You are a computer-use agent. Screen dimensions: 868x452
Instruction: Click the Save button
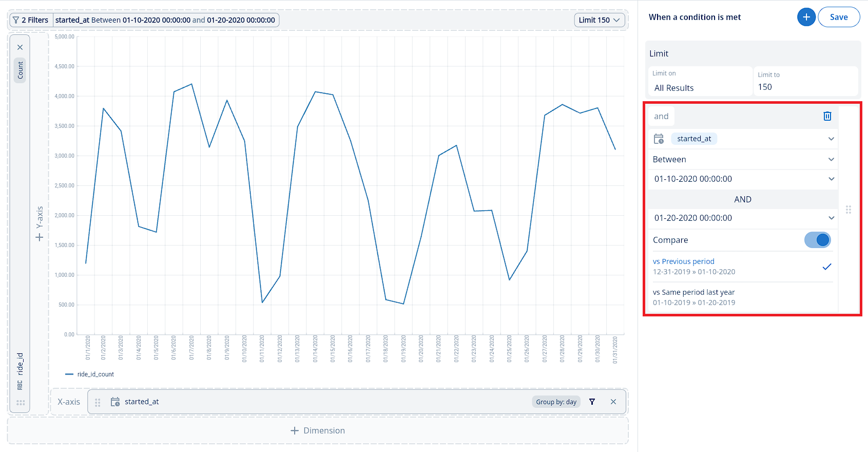point(838,17)
